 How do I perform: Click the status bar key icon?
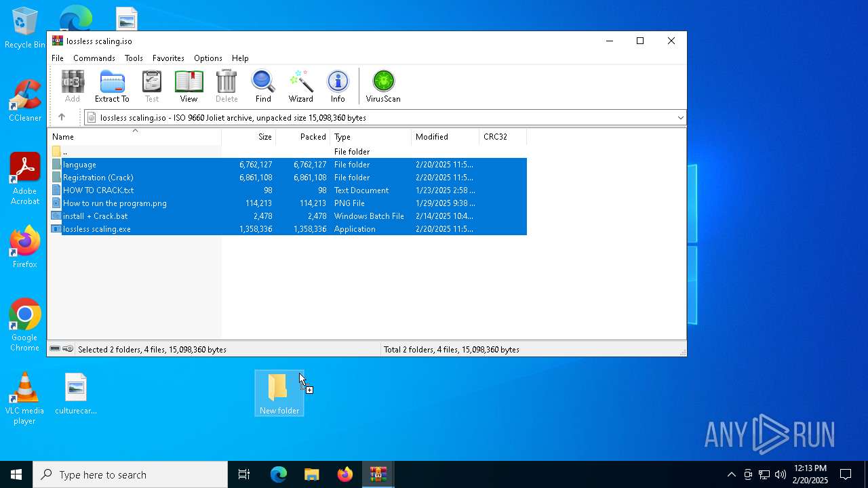[x=68, y=349]
